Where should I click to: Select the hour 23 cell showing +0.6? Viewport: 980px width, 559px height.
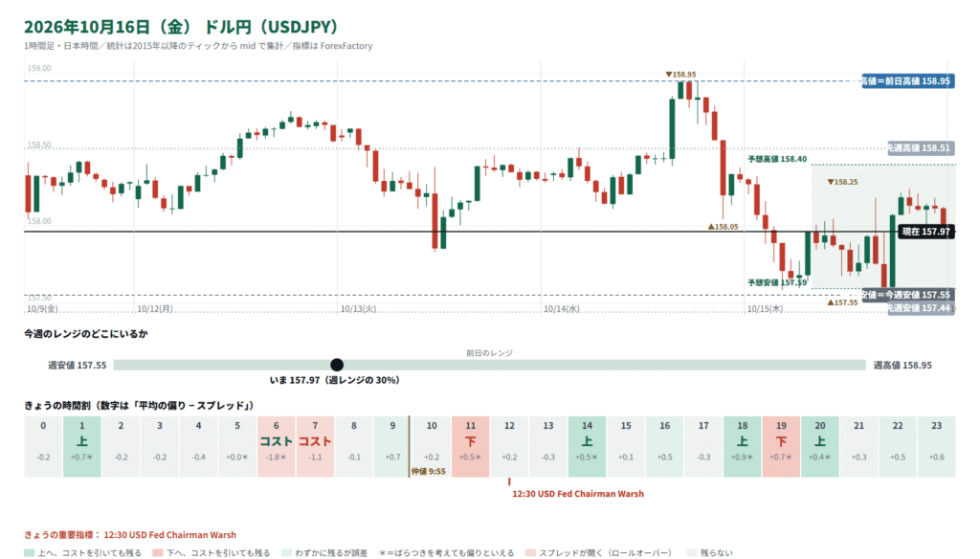pyautogui.click(x=936, y=446)
